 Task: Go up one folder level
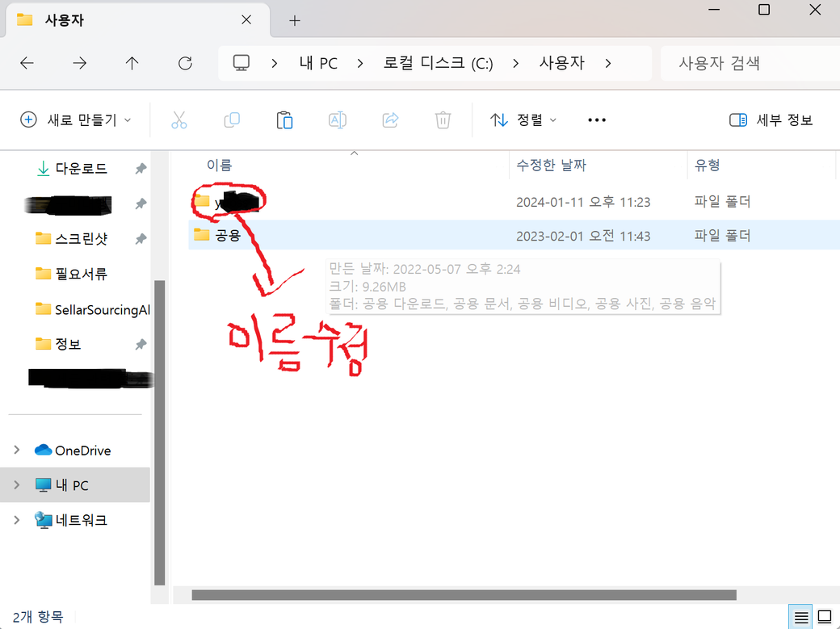(x=132, y=63)
